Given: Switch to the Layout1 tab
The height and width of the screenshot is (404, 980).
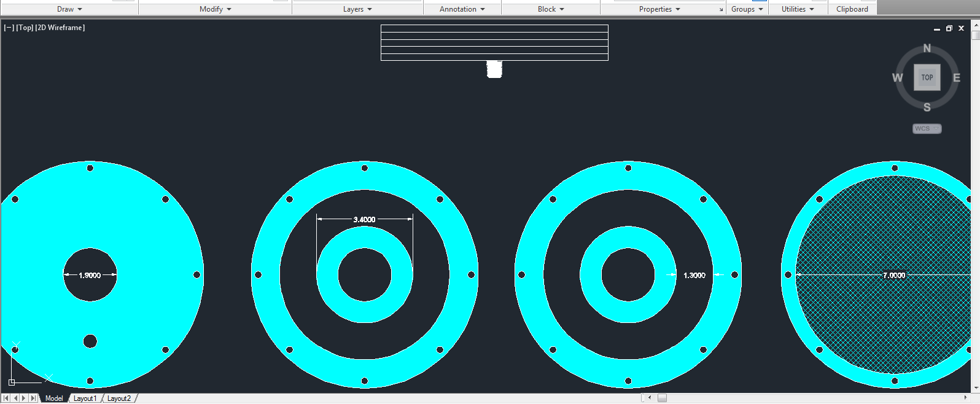Looking at the screenshot, I should point(85,398).
